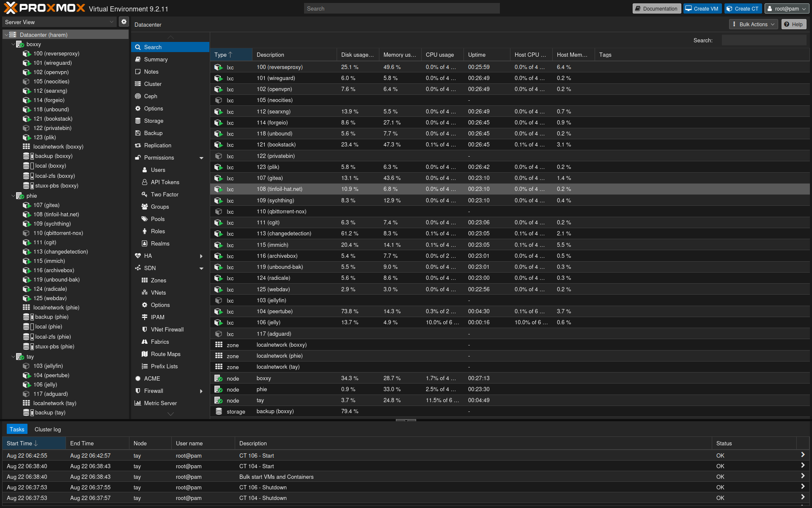Image resolution: width=812 pixels, height=508 pixels.
Task: Click the Two Factor key icon
Action: 145,195
